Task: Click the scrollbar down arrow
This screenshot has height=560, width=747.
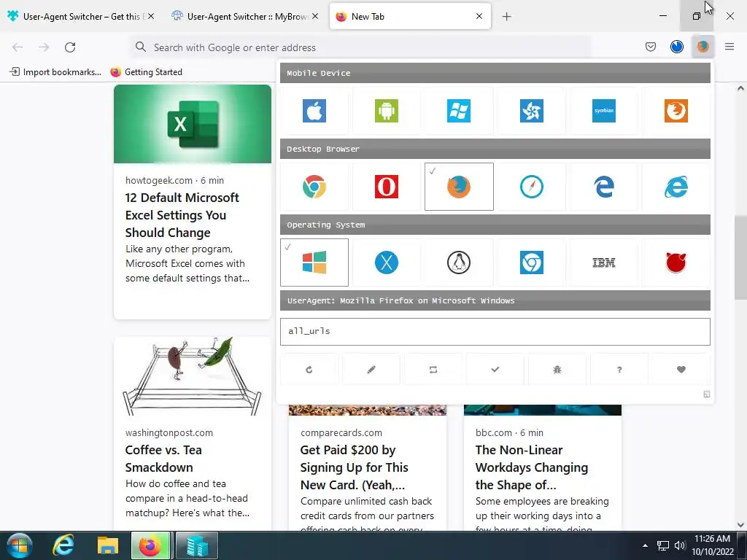Action: (740, 525)
